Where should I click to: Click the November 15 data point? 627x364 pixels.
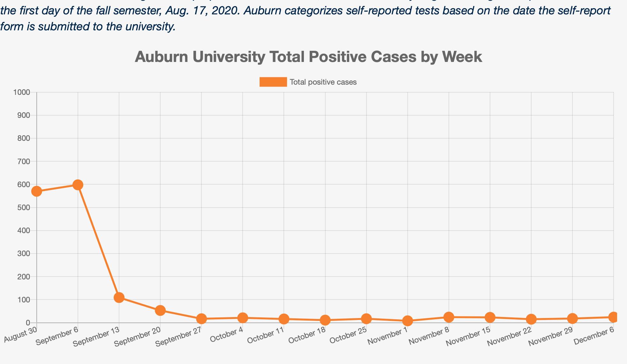pyautogui.click(x=490, y=317)
